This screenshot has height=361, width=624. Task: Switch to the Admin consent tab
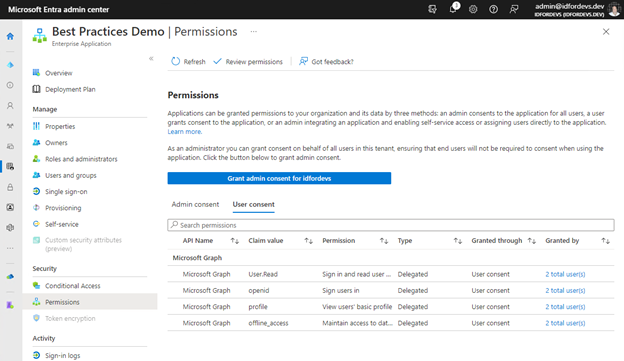[195, 204]
